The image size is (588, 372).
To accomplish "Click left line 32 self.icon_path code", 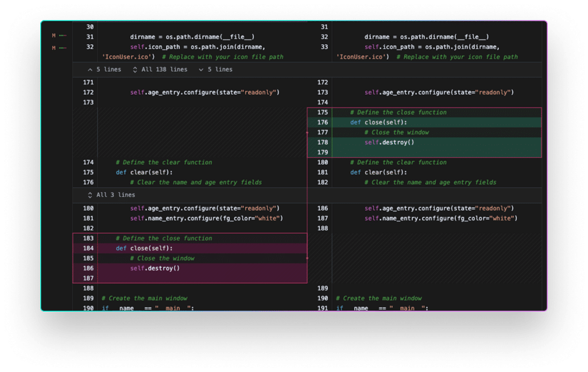I will 198,47.
